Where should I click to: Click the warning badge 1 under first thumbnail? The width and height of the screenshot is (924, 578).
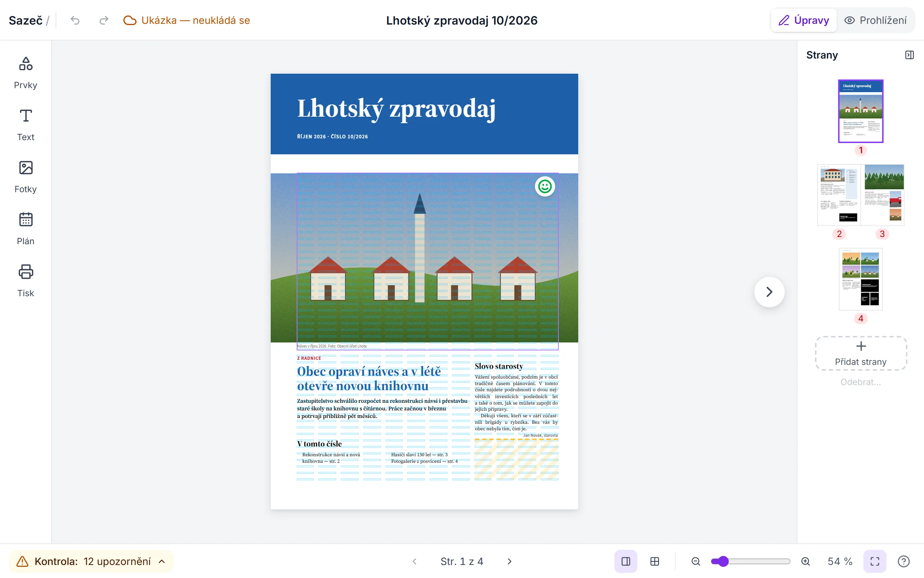tap(860, 150)
